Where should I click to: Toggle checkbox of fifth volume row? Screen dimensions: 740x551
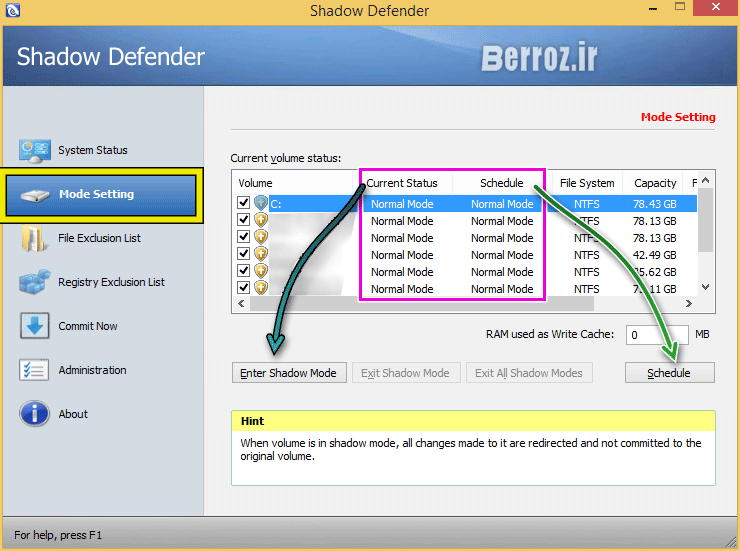[244, 271]
